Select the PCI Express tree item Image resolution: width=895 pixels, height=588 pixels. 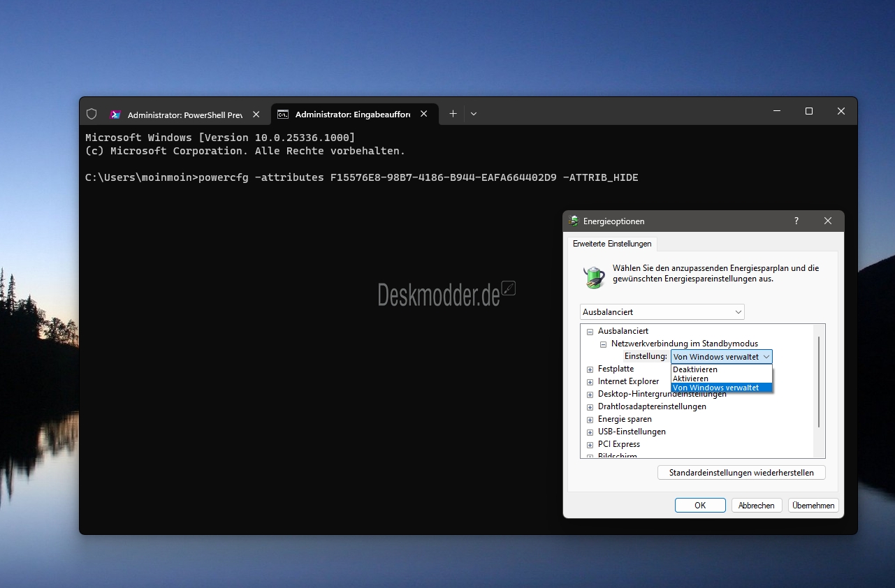[619, 444]
